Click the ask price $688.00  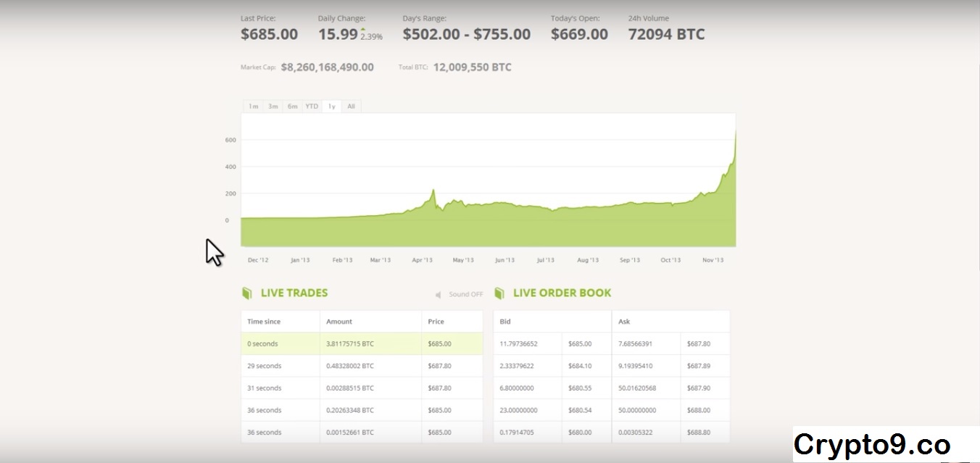tap(699, 410)
